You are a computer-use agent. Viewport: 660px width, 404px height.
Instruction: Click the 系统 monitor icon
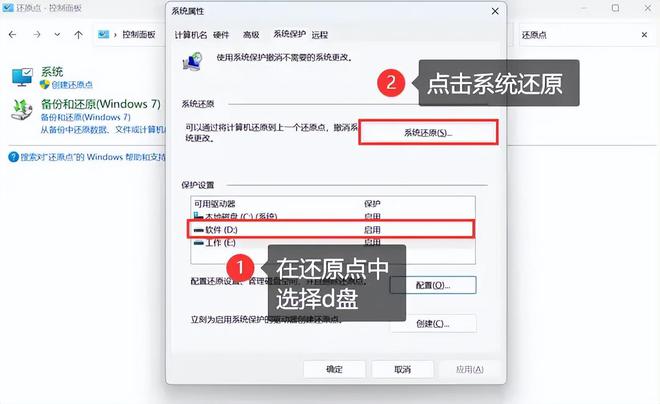[x=22, y=77]
